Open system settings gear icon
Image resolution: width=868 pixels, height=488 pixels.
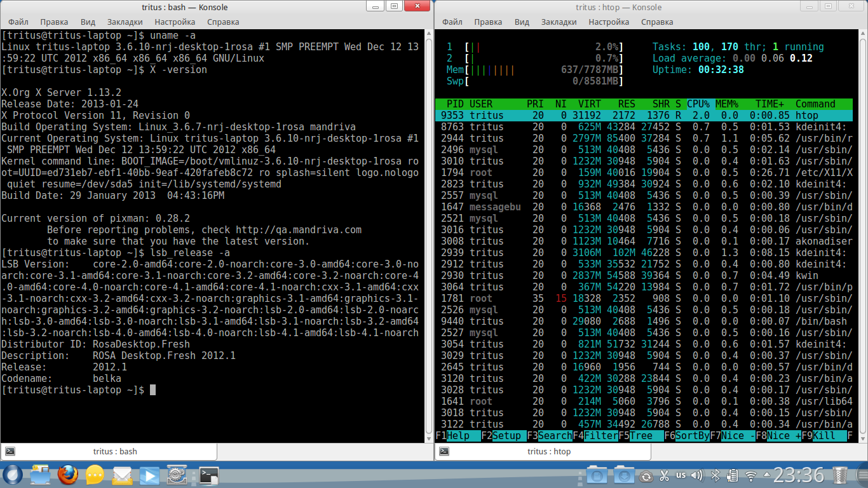[x=177, y=475]
